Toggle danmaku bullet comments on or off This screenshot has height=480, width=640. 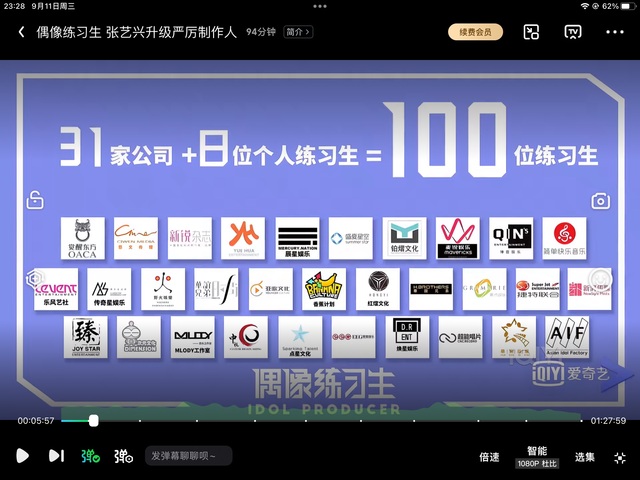(90, 456)
